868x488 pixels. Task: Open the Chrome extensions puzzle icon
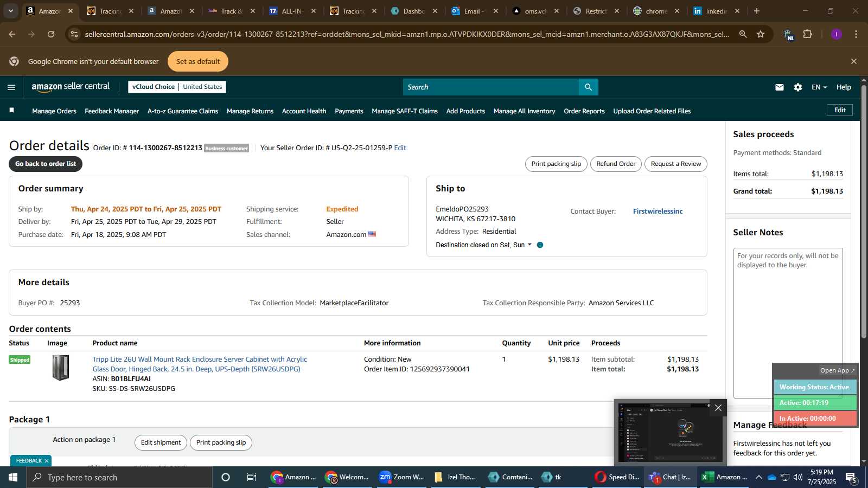click(x=808, y=34)
